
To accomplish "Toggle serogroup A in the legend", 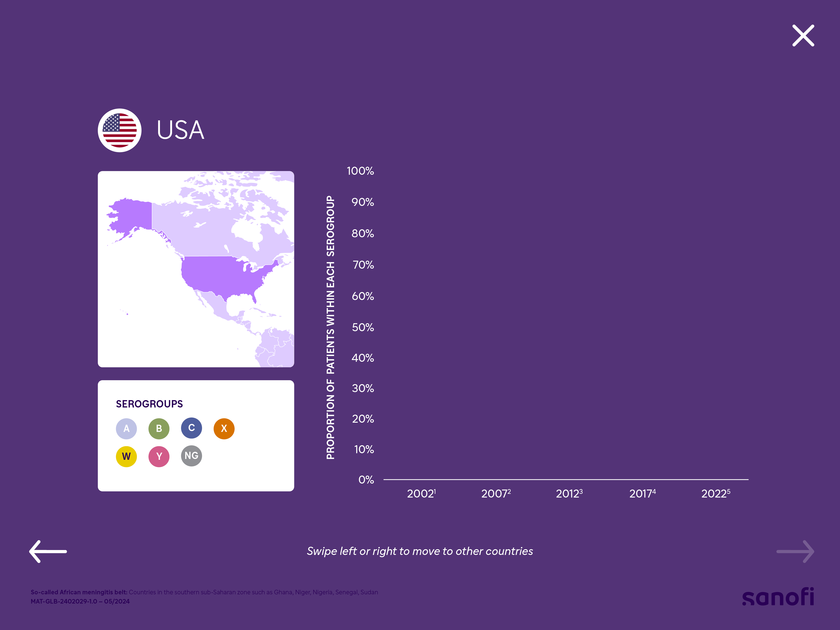I will tap(127, 428).
